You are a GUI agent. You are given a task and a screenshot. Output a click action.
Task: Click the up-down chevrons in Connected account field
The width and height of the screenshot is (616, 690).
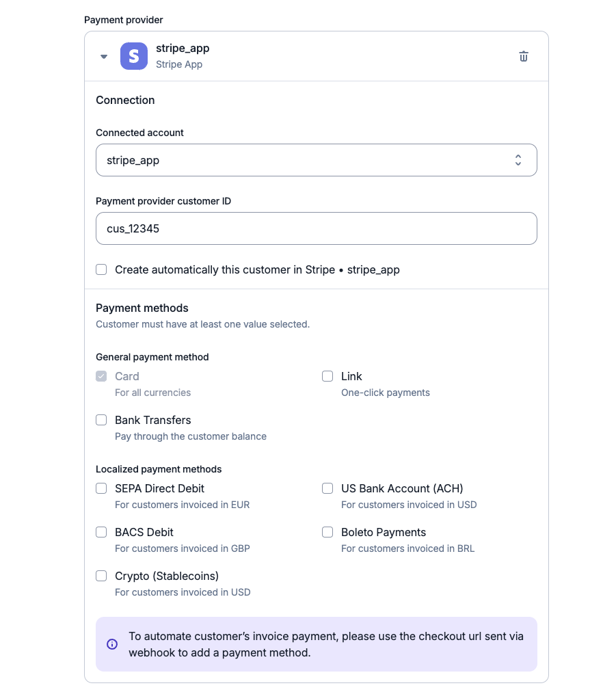518,160
